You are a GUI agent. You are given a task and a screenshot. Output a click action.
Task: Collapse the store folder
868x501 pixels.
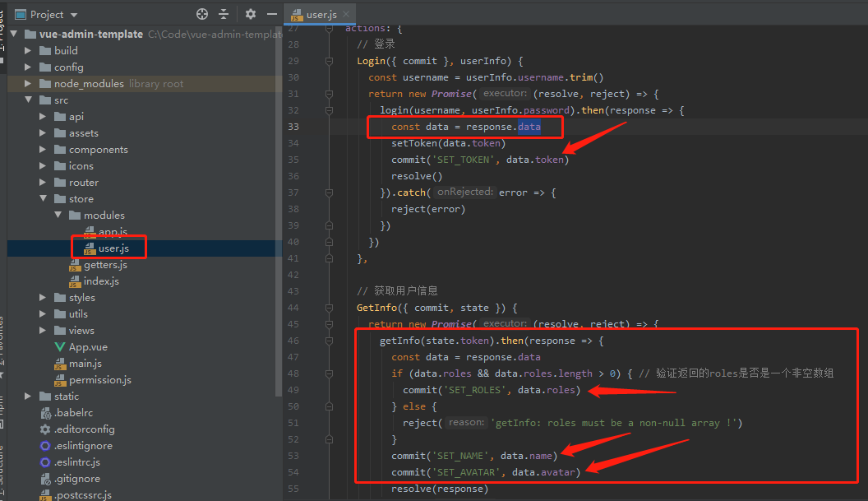click(44, 198)
